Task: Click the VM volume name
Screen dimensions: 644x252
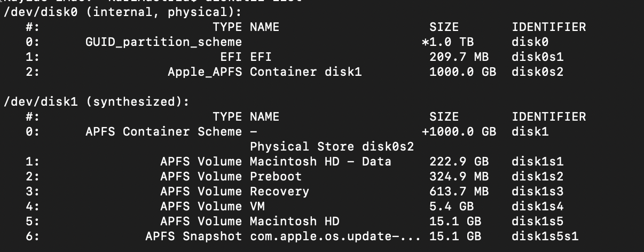Action: (x=257, y=206)
